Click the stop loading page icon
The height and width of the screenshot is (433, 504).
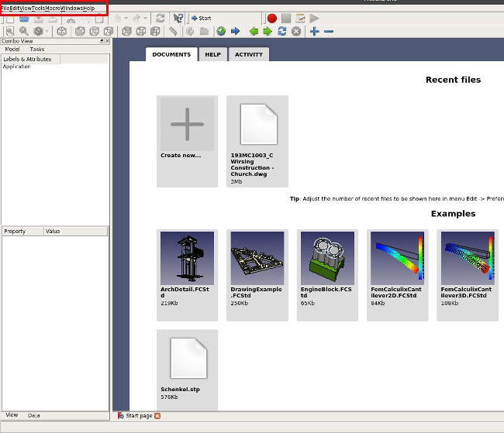point(296,32)
